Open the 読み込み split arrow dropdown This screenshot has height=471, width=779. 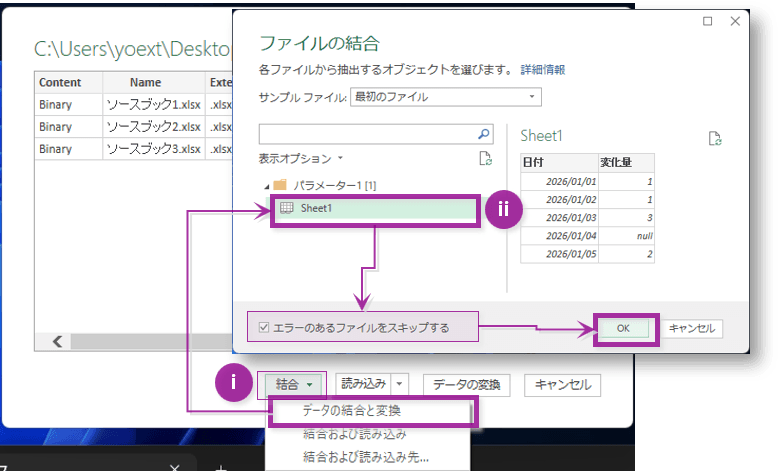(399, 384)
